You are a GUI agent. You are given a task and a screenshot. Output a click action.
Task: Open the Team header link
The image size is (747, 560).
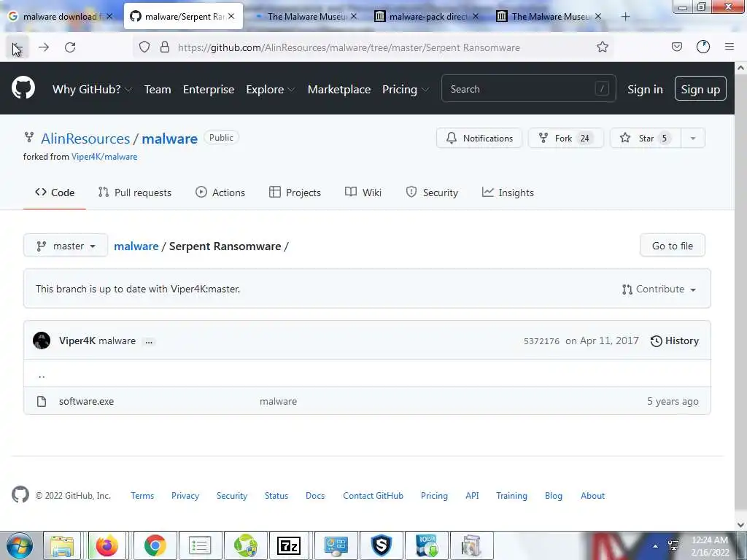pos(158,89)
